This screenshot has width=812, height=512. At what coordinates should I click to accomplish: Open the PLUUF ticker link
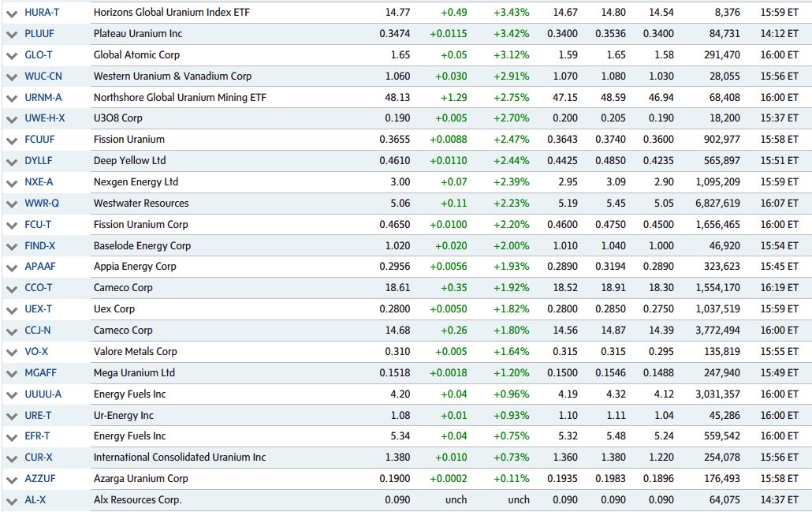(39, 34)
